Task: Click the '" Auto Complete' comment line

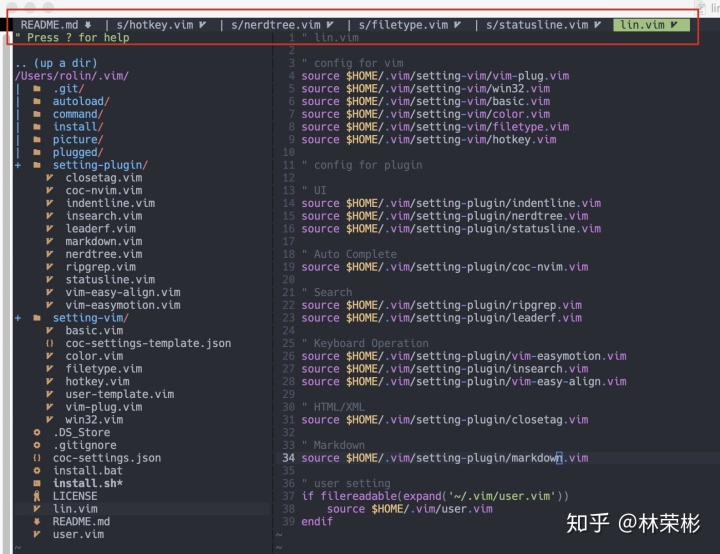Action: point(349,254)
